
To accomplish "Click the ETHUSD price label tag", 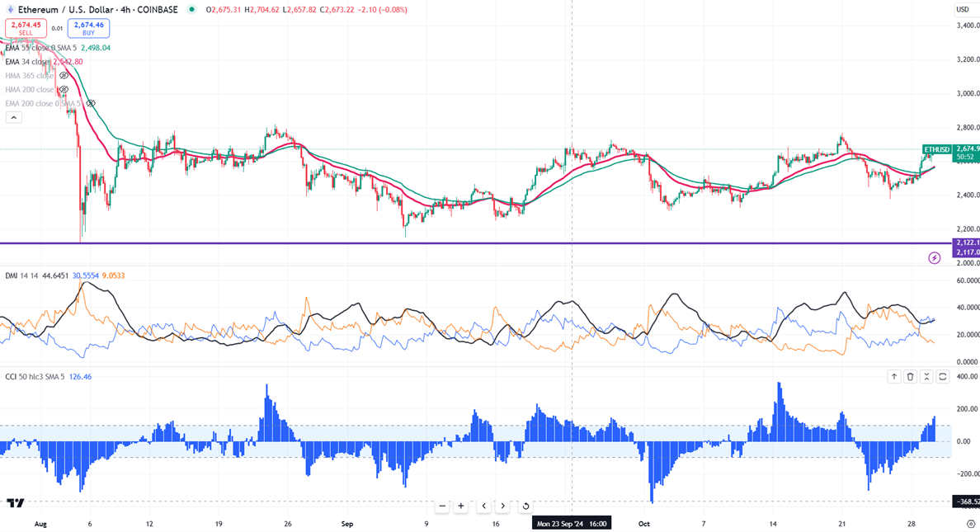I will [937, 149].
